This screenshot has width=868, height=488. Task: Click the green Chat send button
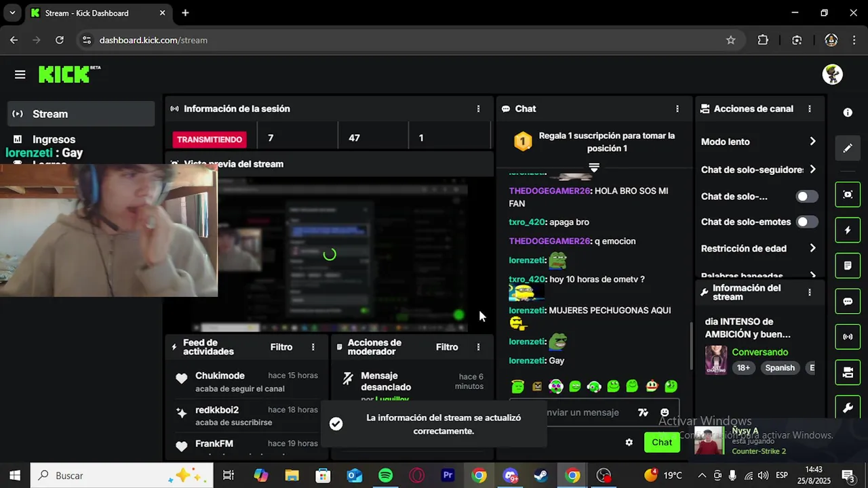[662, 443]
